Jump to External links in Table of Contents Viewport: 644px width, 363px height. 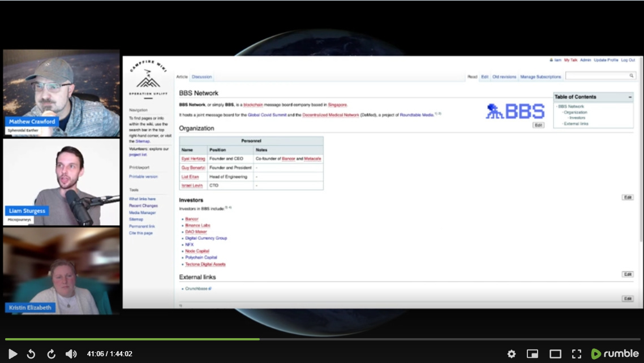(576, 123)
